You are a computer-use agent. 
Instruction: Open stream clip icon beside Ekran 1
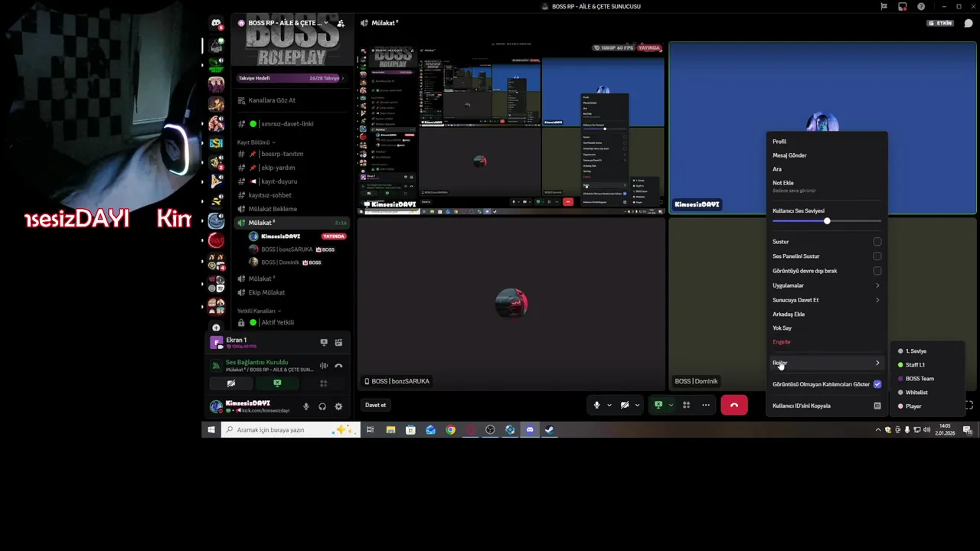click(x=338, y=342)
